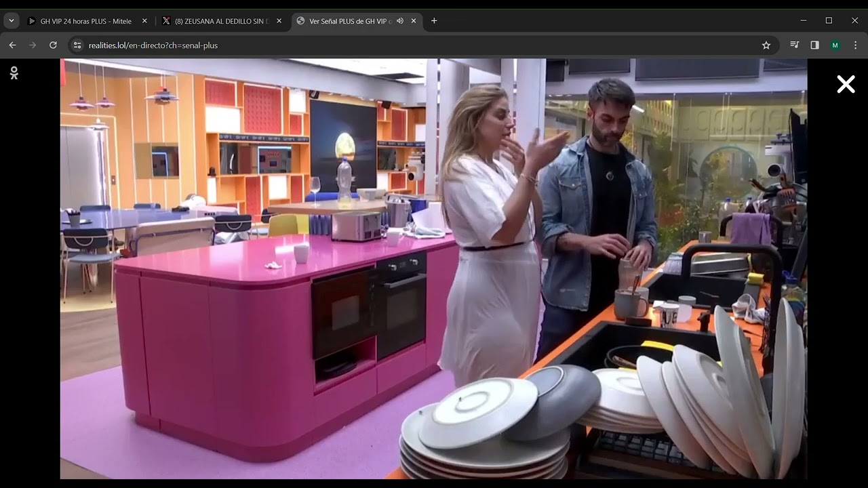Close the Ver Señal PLUS tab
The width and height of the screenshot is (868, 488).
[x=414, y=21]
